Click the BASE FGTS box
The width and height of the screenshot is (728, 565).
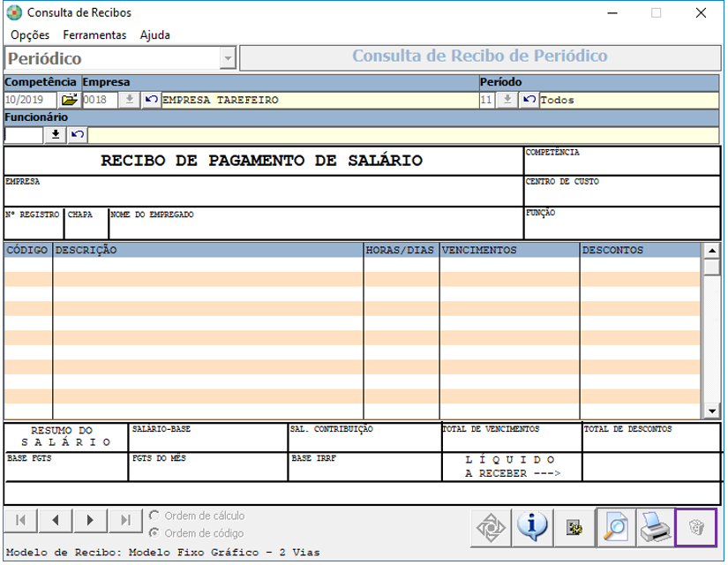[66, 466]
